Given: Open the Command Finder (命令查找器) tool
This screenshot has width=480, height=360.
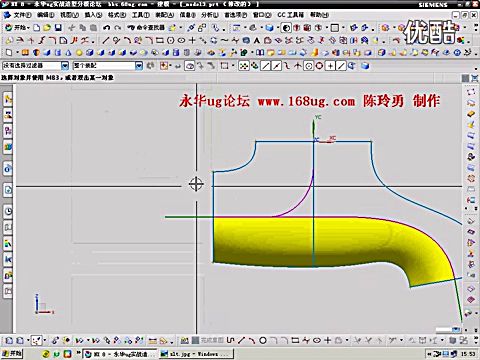Looking at the screenshot, I should pyautogui.click(x=146, y=28).
